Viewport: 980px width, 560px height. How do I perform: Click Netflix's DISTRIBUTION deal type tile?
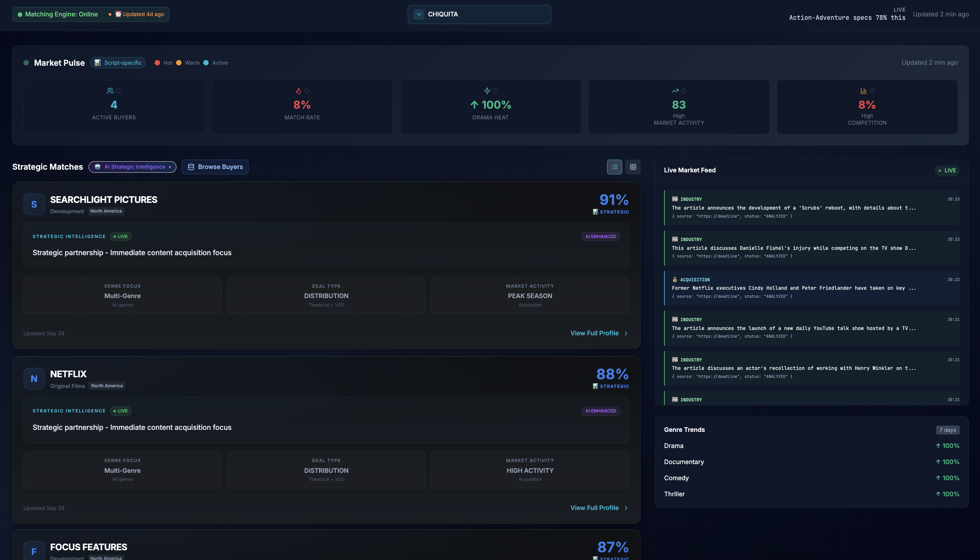[326, 470]
